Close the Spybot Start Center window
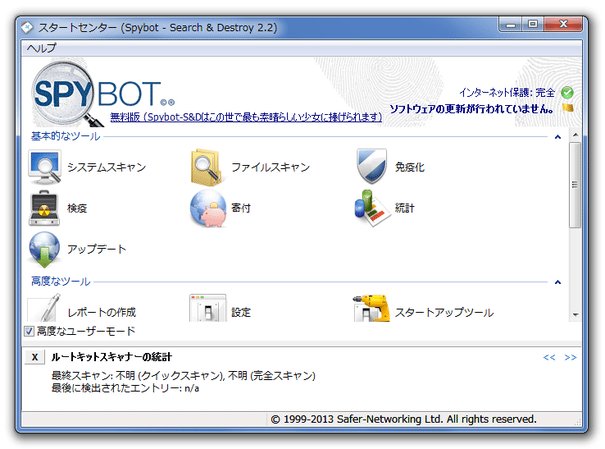This screenshot has width=605, height=449. tap(563, 24)
